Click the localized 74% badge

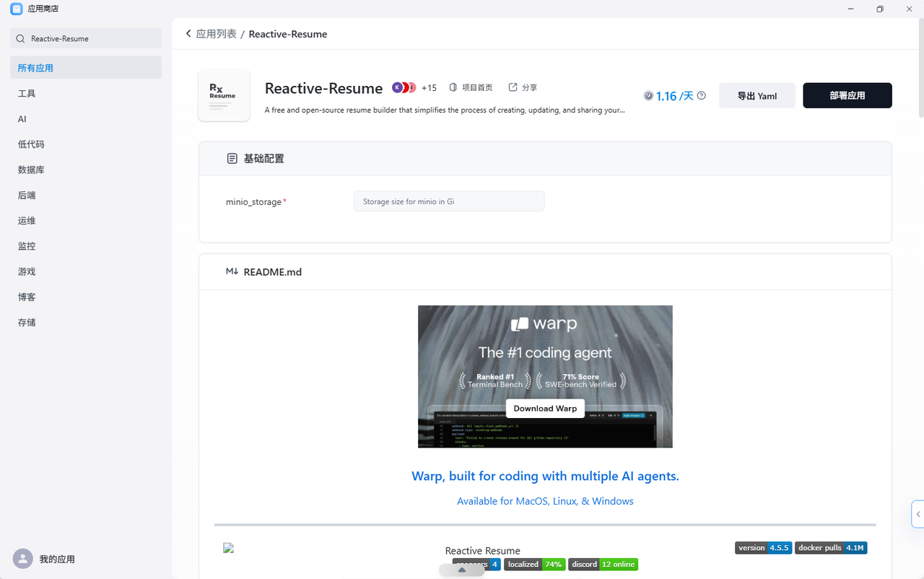(534, 564)
